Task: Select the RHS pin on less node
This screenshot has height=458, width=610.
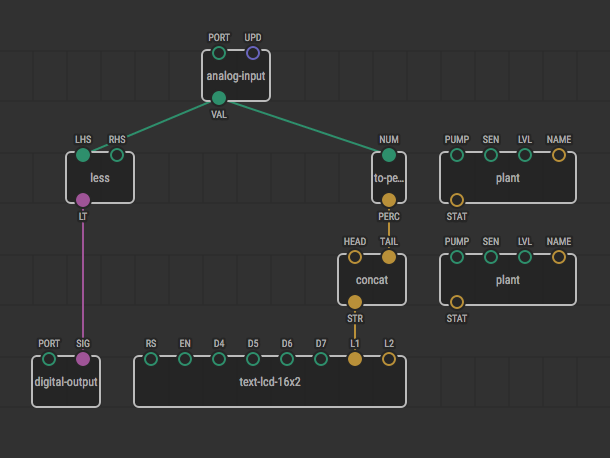Action: 117,155
